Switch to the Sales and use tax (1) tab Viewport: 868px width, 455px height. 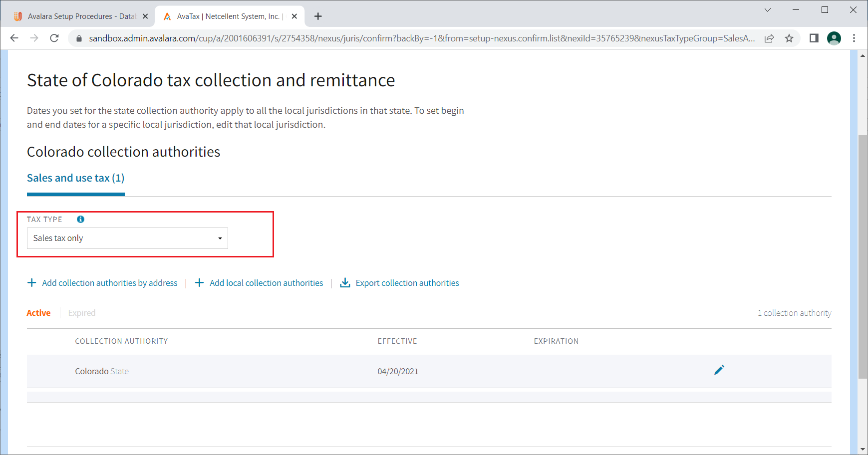click(76, 178)
